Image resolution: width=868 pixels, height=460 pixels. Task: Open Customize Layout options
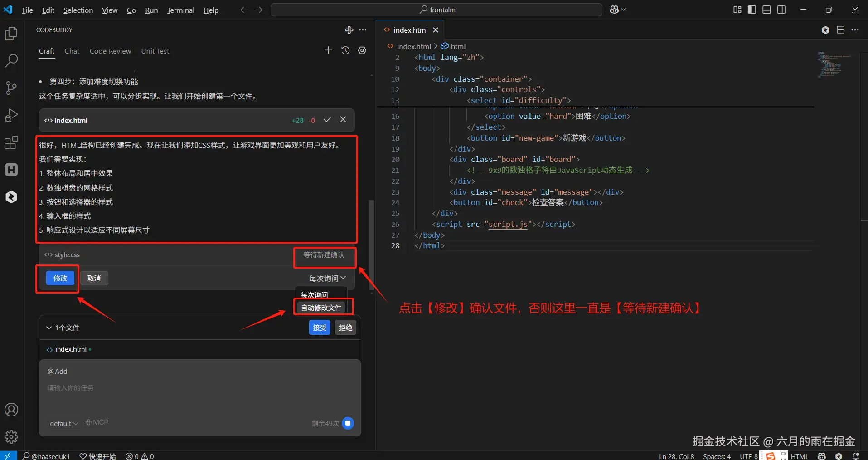[x=737, y=10]
